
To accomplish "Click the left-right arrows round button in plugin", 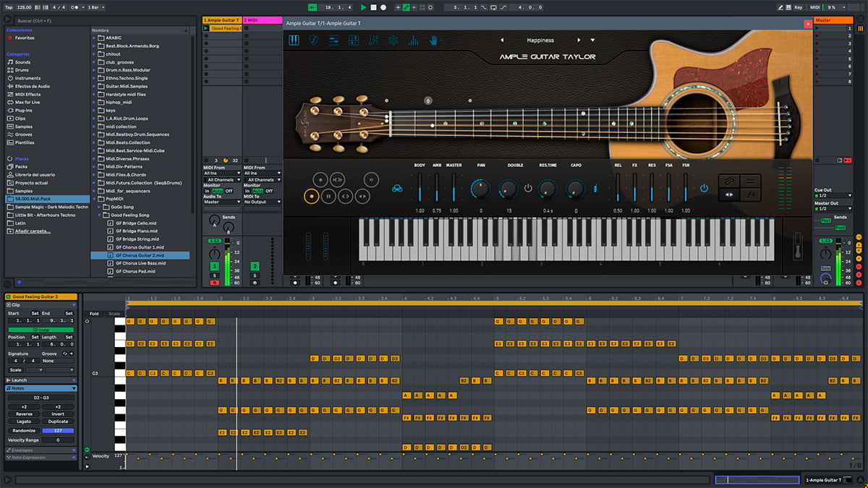I will (x=363, y=195).
